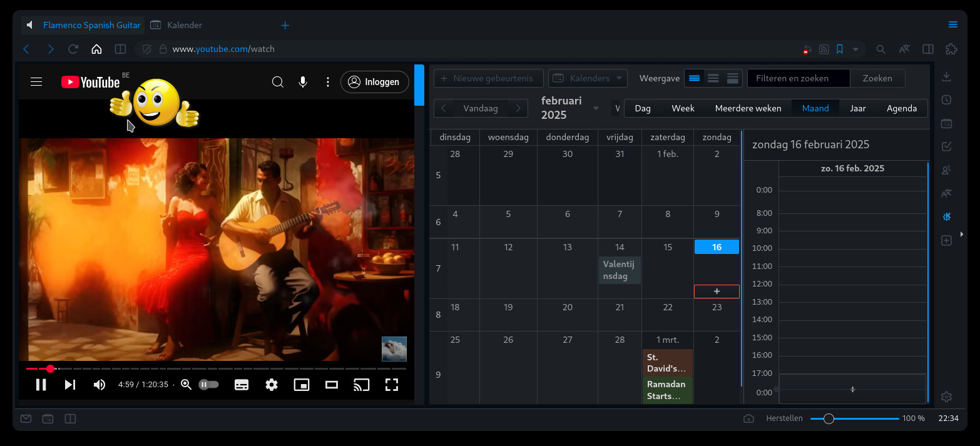Select the compact Weergave layout with thinnest lines
The image size is (980, 446).
coord(694,78)
